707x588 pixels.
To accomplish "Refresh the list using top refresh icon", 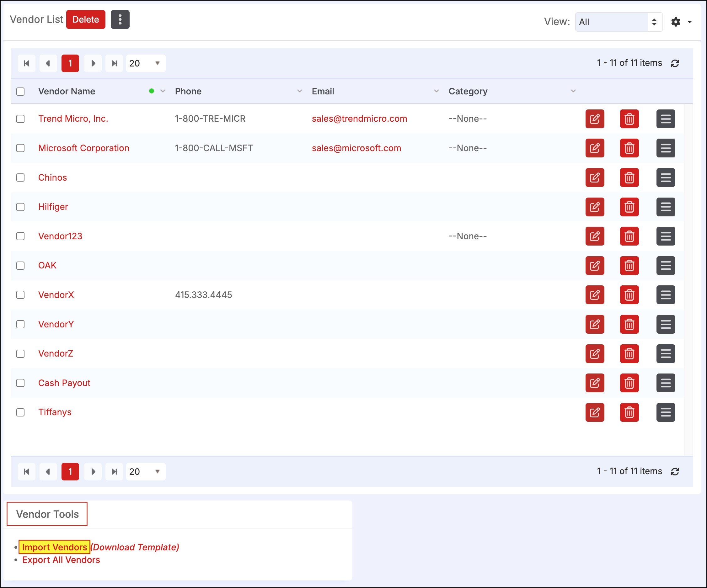I will [675, 63].
